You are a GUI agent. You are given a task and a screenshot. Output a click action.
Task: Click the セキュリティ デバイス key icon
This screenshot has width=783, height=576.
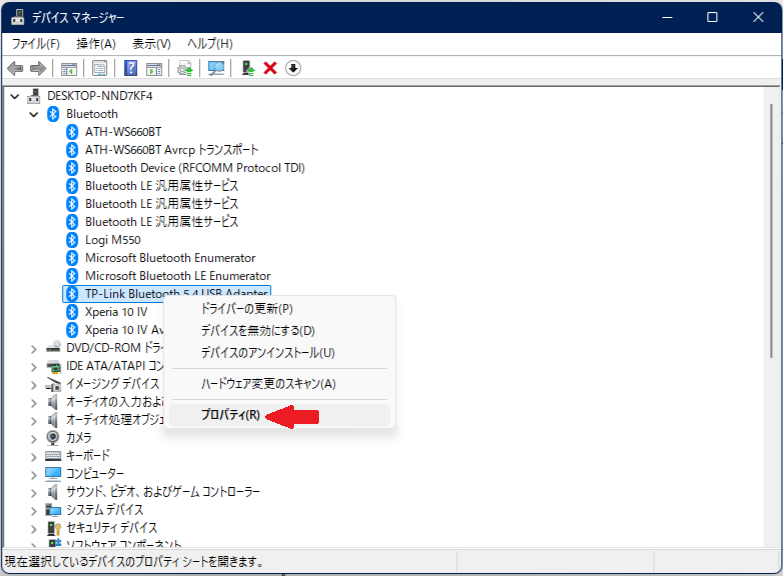pos(53,528)
